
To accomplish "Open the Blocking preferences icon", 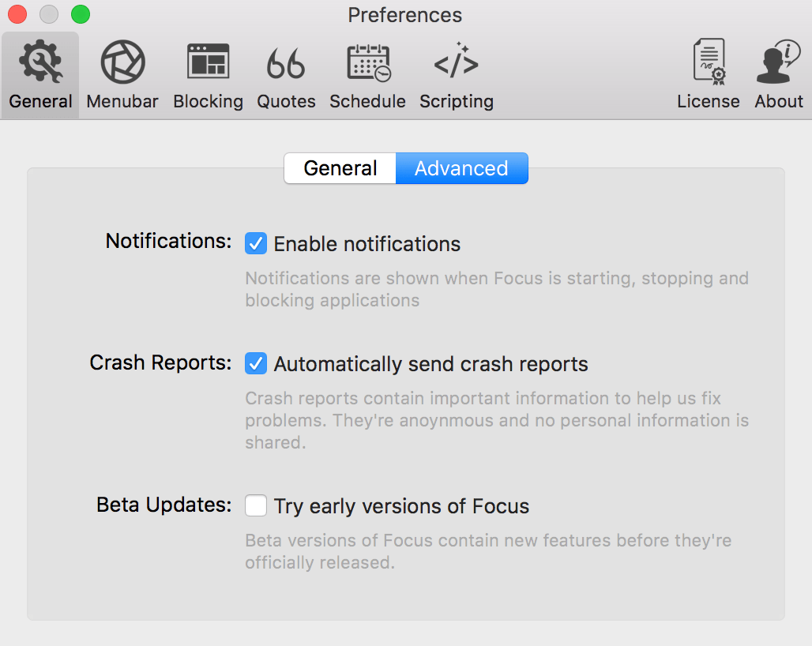I will [x=209, y=75].
